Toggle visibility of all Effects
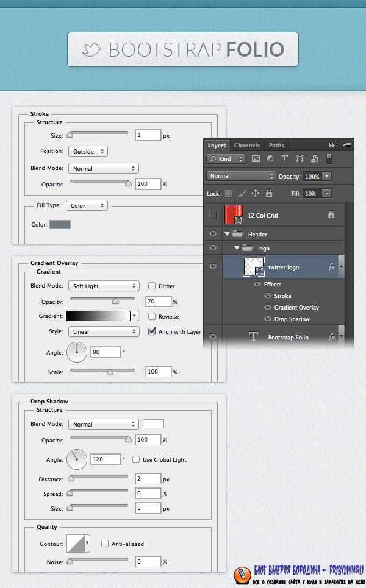 pyautogui.click(x=257, y=284)
